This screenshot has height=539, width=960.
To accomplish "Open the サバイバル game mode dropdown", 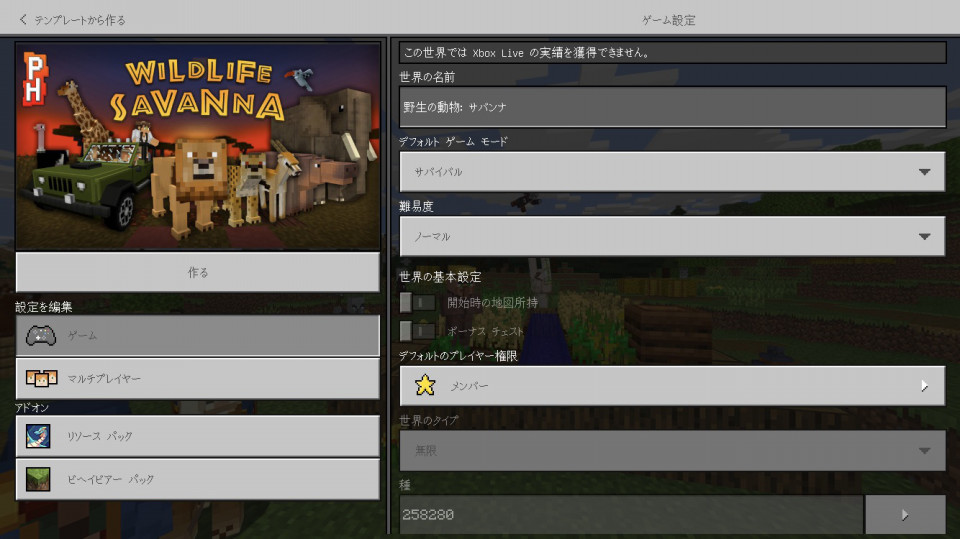I will click(672, 172).
